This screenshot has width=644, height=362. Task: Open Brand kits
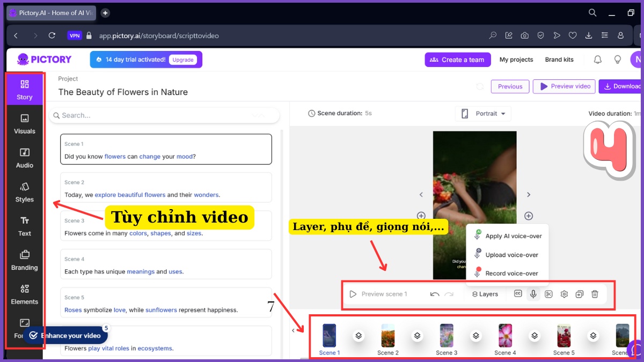(559, 60)
